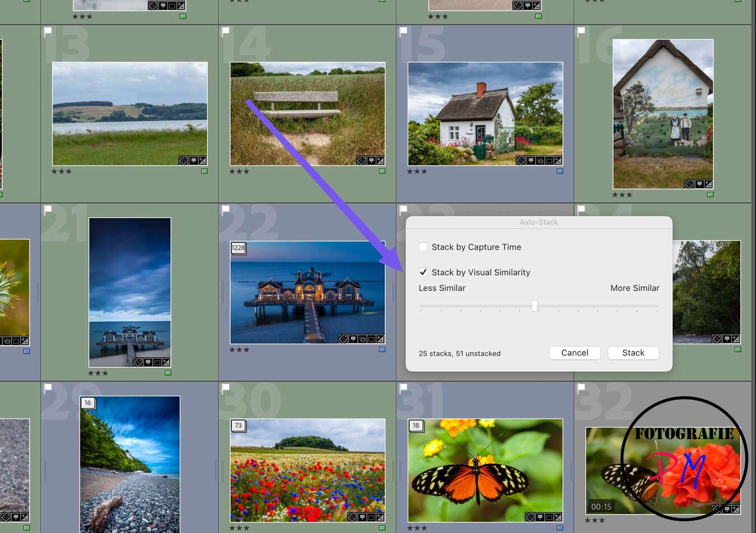Click the keyword tag badge on landscape photo 13
The width and height of the screenshot is (756, 533).
184,161
